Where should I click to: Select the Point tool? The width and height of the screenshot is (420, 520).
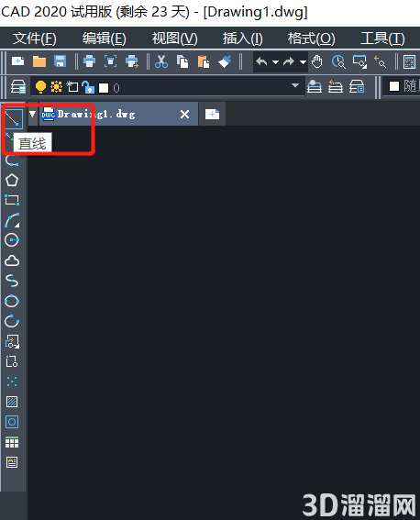pyautogui.click(x=12, y=382)
